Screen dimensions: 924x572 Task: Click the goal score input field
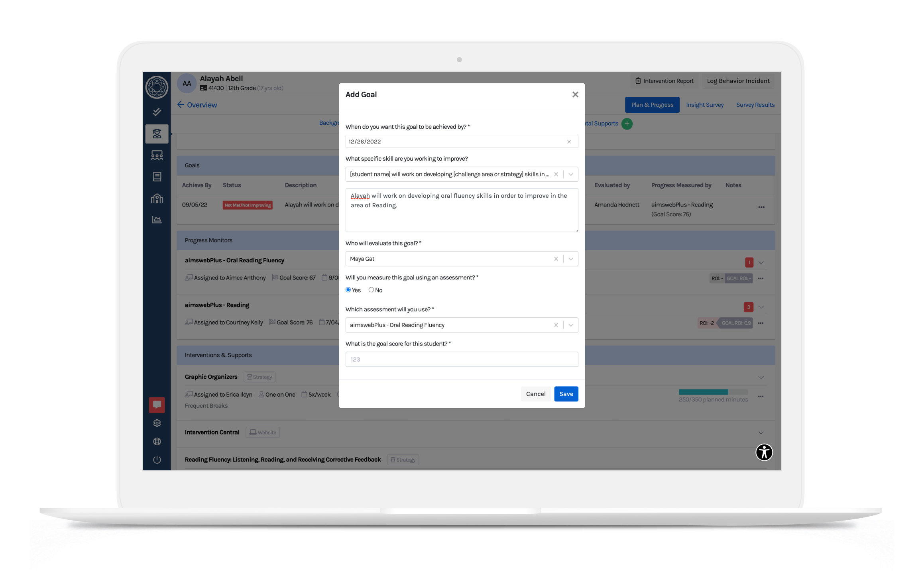[x=461, y=360]
